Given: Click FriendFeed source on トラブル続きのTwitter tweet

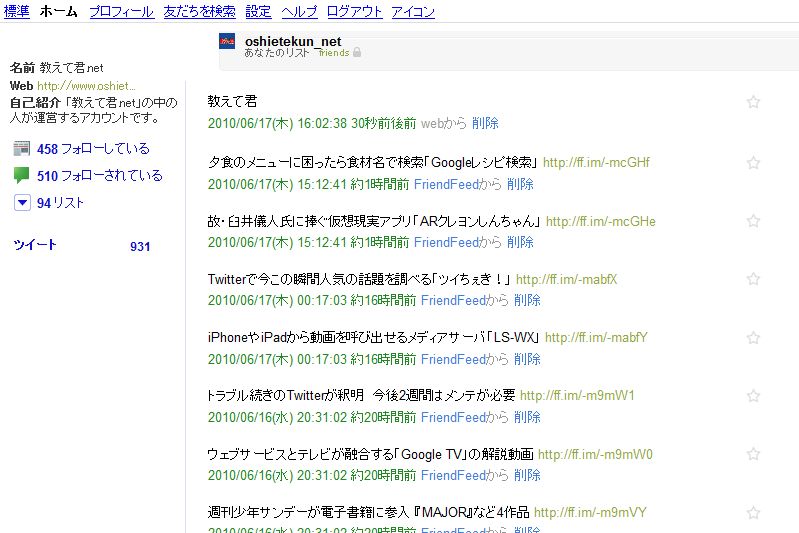Looking at the screenshot, I should [454, 417].
